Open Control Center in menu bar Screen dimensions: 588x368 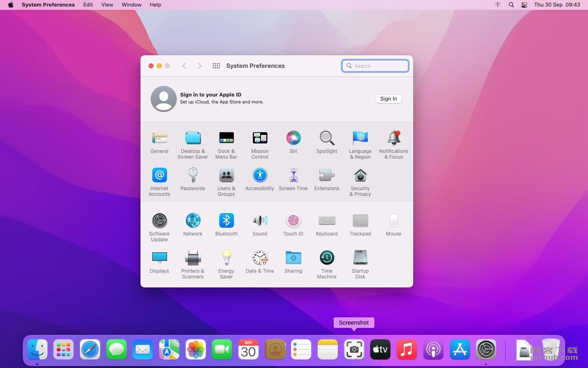524,5
